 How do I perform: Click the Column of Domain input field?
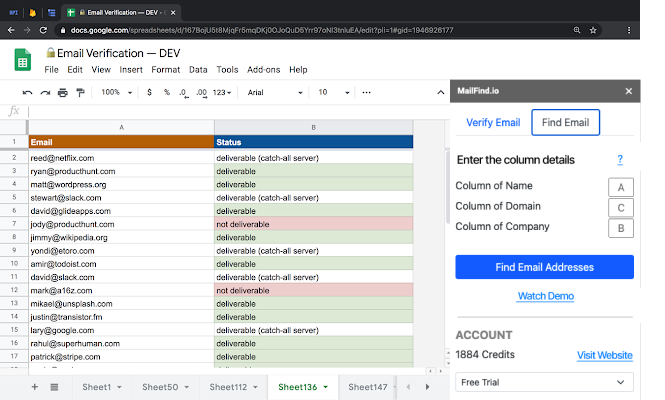621,207
